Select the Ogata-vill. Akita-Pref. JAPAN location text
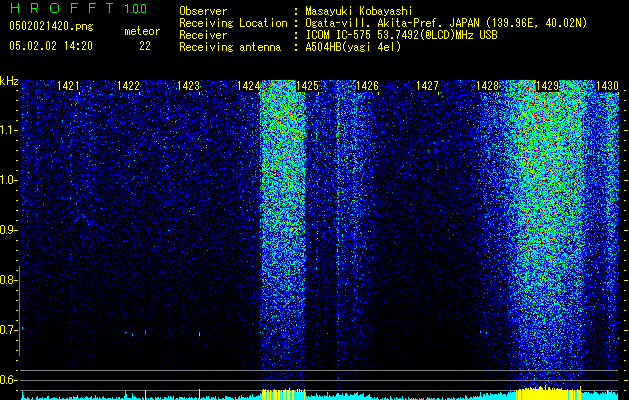 (x=446, y=23)
